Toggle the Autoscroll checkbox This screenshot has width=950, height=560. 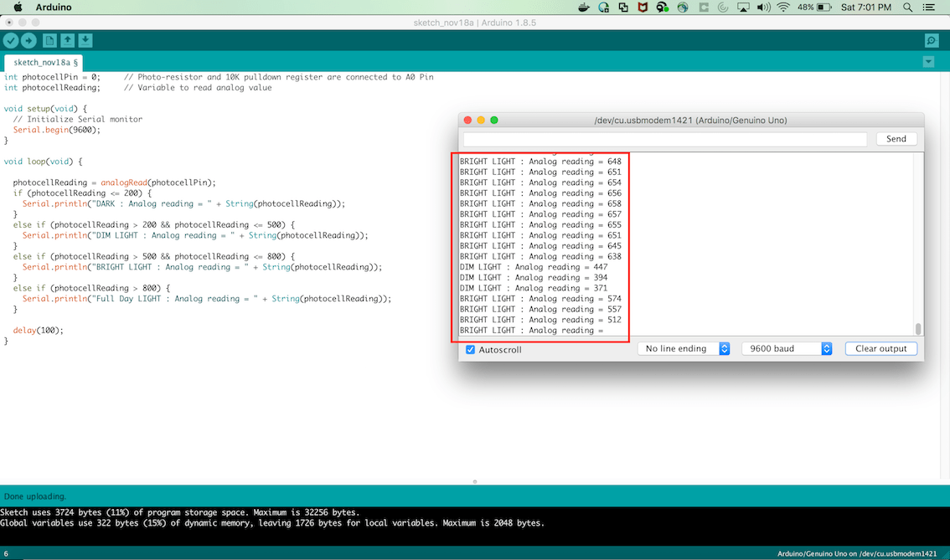tap(470, 349)
